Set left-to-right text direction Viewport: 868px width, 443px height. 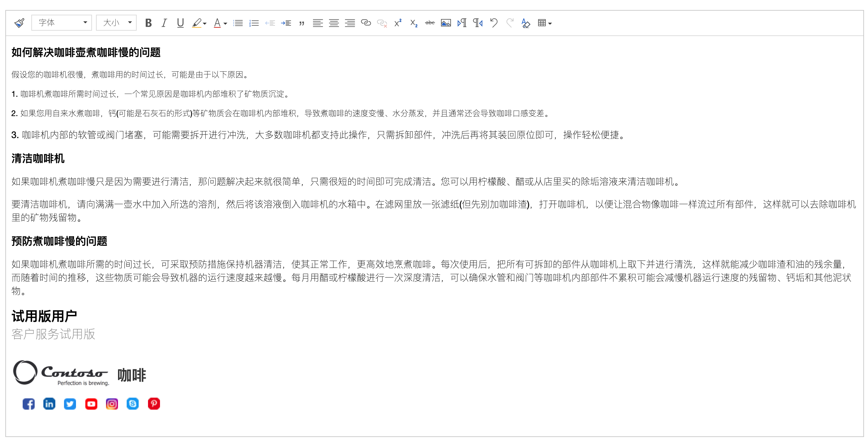pyautogui.click(x=462, y=23)
